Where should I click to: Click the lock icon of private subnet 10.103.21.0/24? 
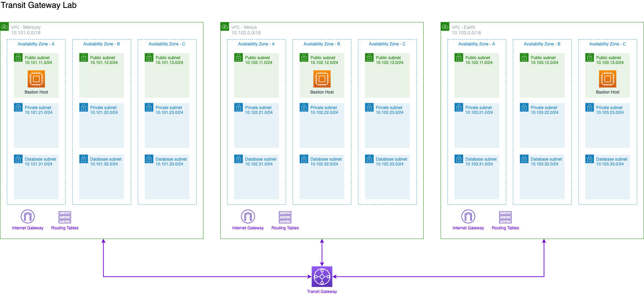click(x=459, y=107)
